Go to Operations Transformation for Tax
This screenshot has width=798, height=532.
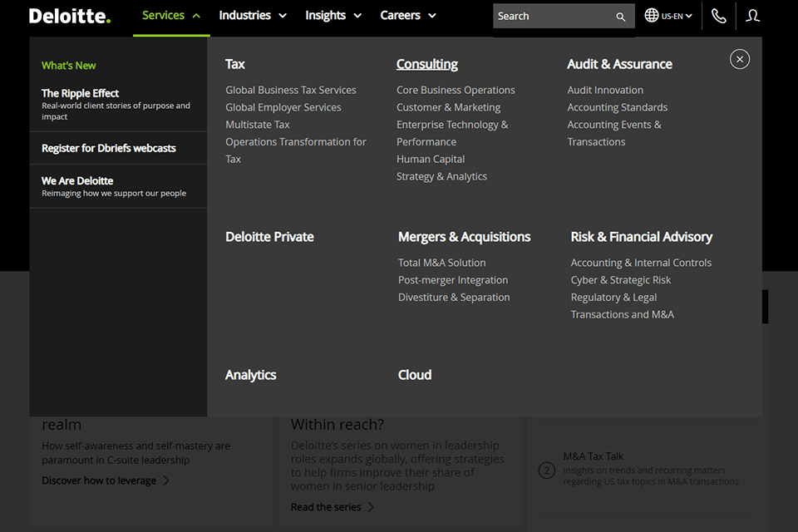296,150
